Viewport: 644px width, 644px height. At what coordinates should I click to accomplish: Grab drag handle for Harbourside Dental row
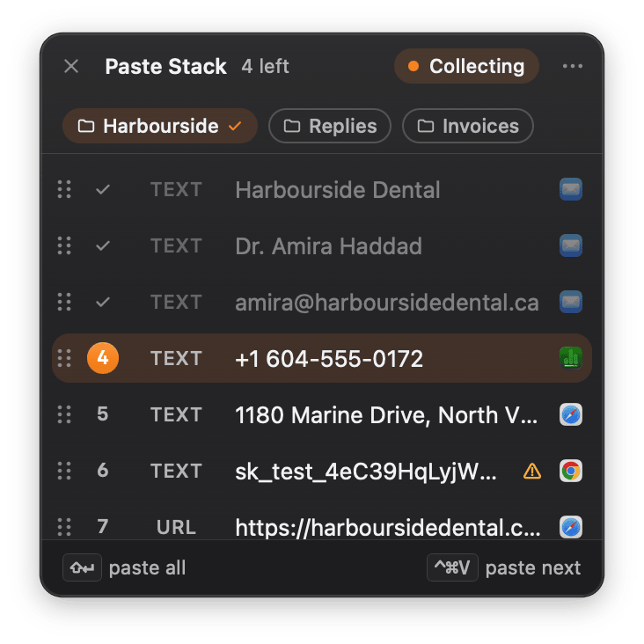pyautogui.click(x=64, y=189)
